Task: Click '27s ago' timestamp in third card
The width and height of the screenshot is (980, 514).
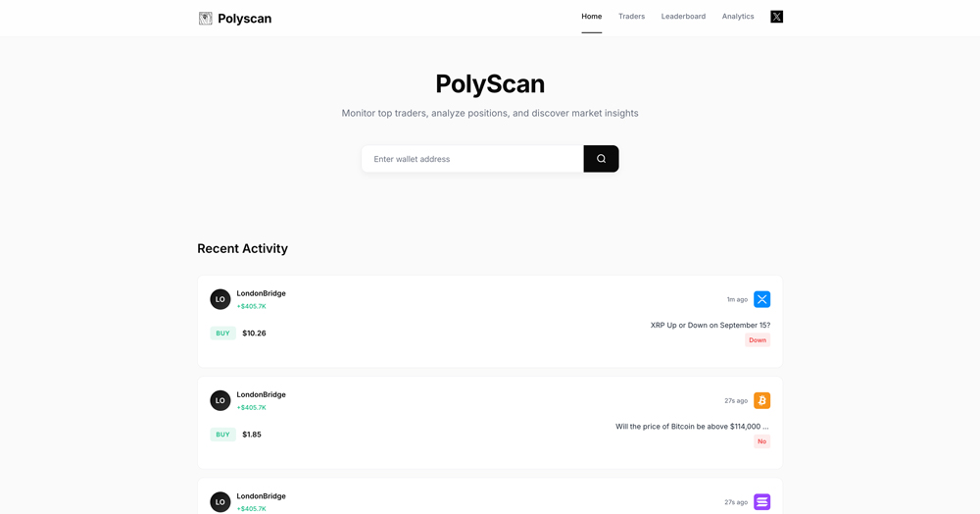Action: pyautogui.click(x=736, y=502)
